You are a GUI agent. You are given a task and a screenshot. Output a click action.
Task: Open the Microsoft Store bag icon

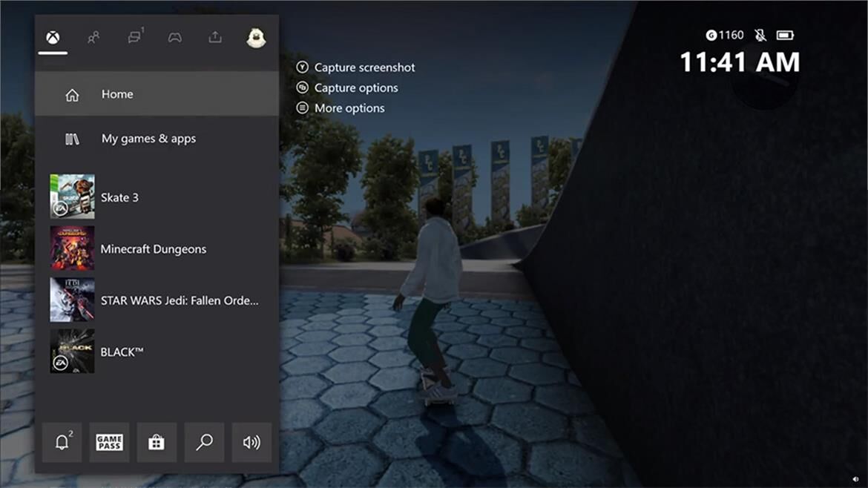[x=157, y=442]
